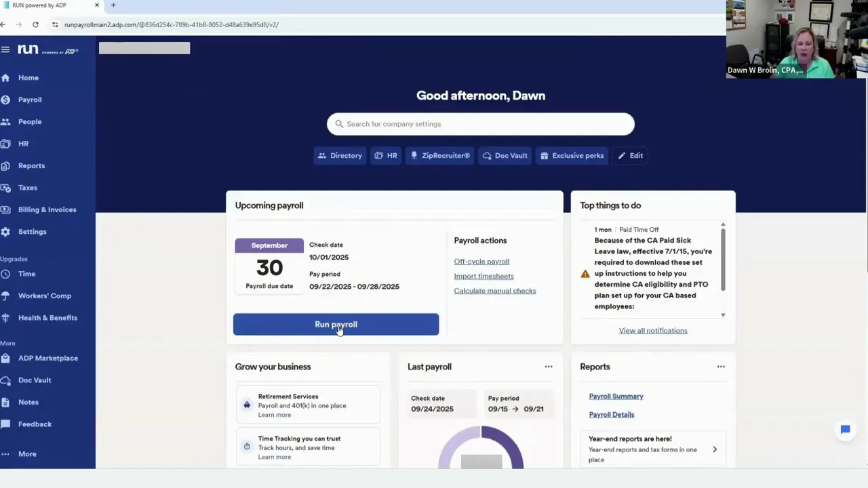
Task: Open the Payroll Details report link
Action: click(x=612, y=415)
